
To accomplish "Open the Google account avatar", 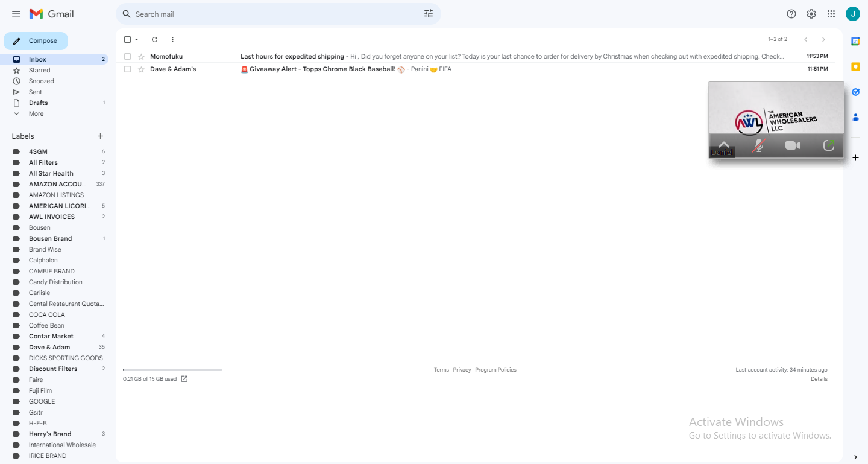I will pyautogui.click(x=852, y=14).
